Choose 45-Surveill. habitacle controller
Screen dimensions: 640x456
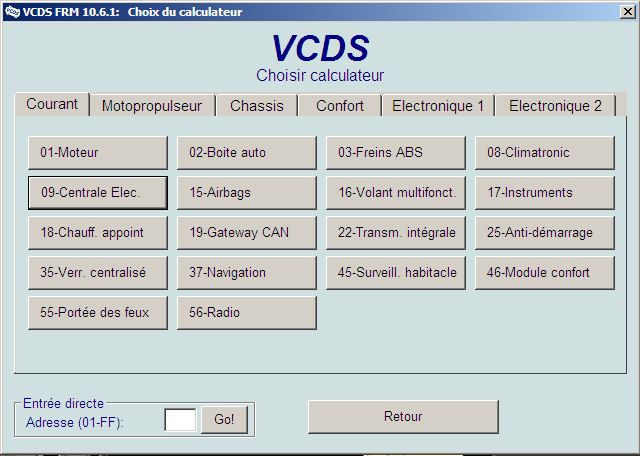point(396,273)
